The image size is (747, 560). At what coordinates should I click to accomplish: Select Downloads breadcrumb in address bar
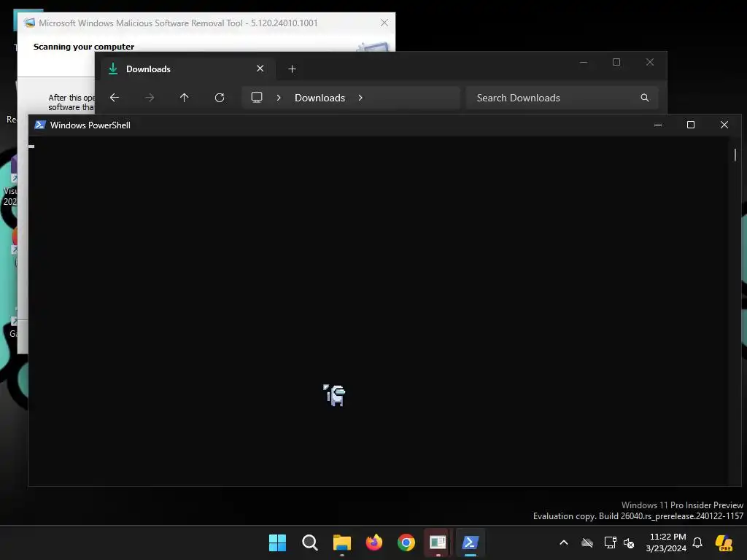click(320, 98)
